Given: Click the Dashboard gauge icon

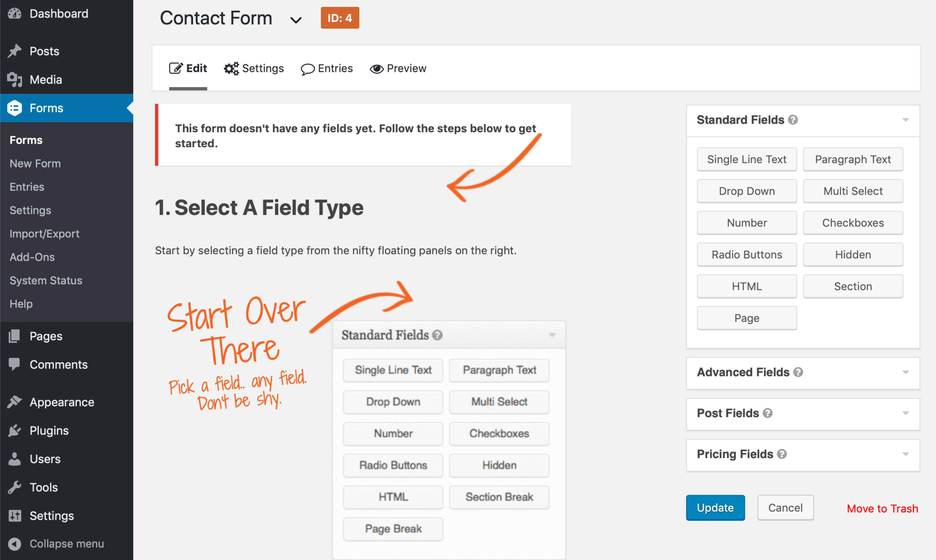Looking at the screenshot, I should point(15,14).
